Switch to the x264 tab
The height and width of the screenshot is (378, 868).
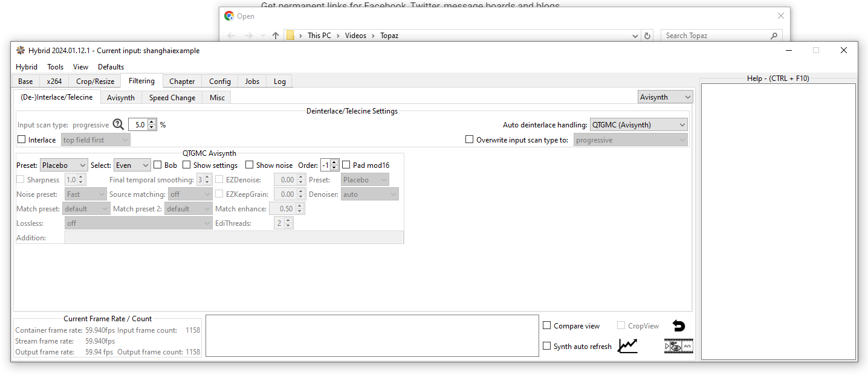(54, 81)
